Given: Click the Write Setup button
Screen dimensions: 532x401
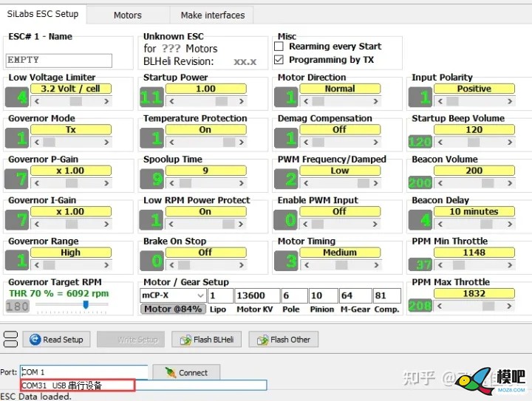Looking at the screenshot, I should pos(131,339).
